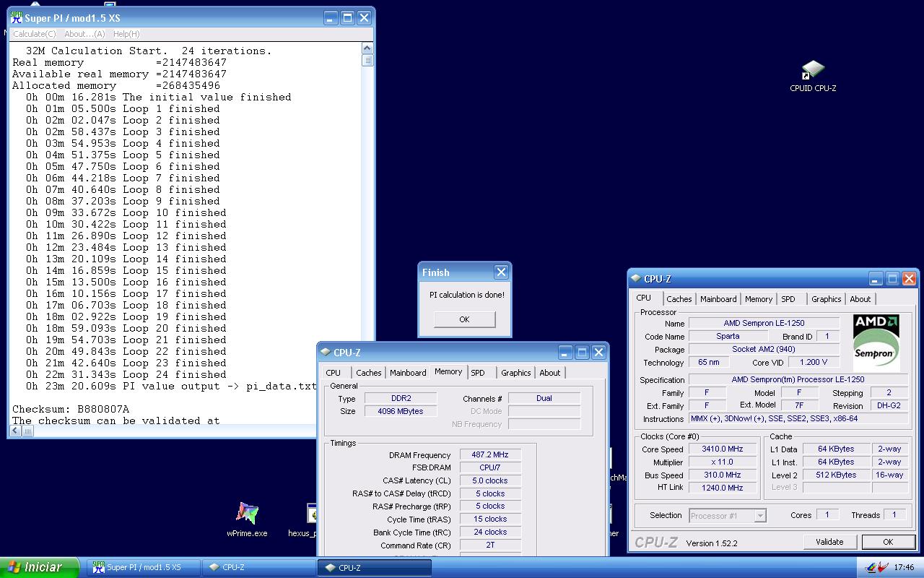
Task: Close the Finish dialog
Action: pos(501,272)
